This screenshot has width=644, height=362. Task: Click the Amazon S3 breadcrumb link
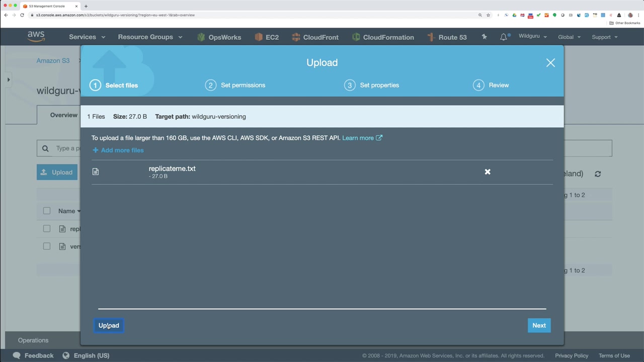[x=53, y=61]
